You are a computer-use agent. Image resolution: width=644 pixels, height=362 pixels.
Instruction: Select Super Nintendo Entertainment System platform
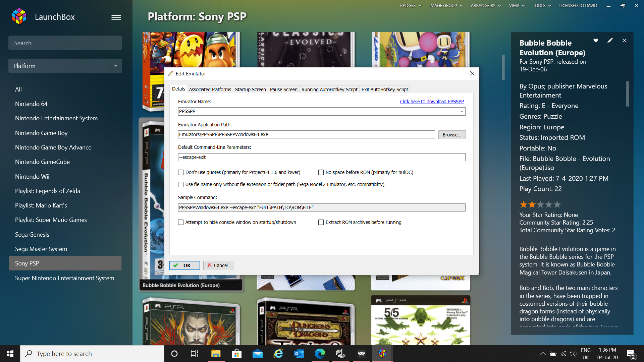coord(65,278)
